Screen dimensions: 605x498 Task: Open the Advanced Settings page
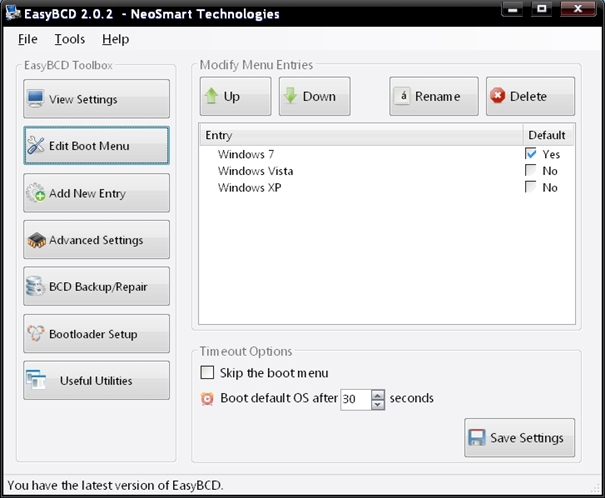coord(96,240)
